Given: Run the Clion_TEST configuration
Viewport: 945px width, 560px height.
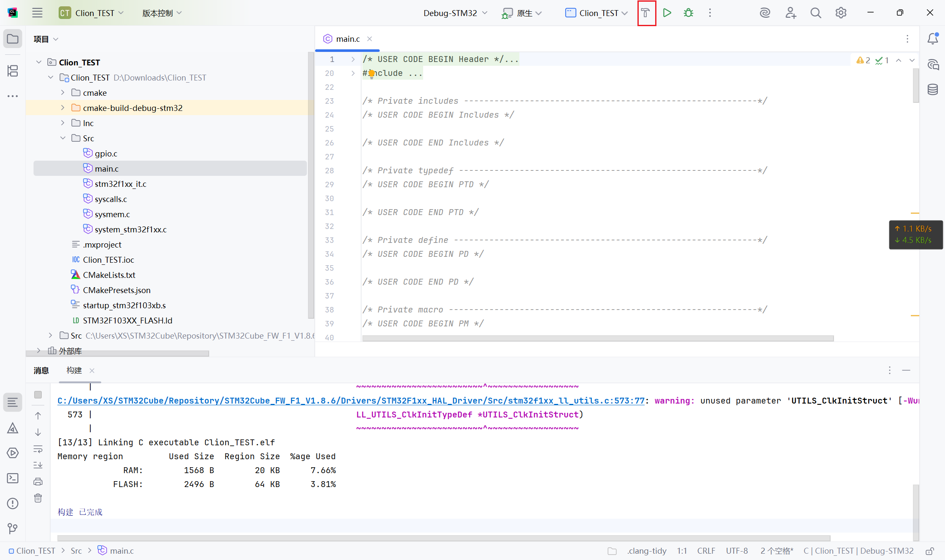Looking at the screenshot, I should [667, 13].
